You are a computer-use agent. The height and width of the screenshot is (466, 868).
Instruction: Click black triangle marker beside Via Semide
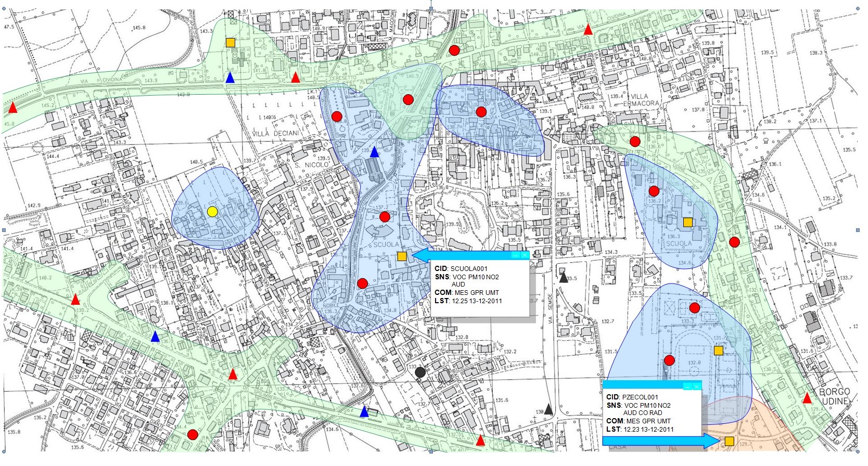click(564, 278)
